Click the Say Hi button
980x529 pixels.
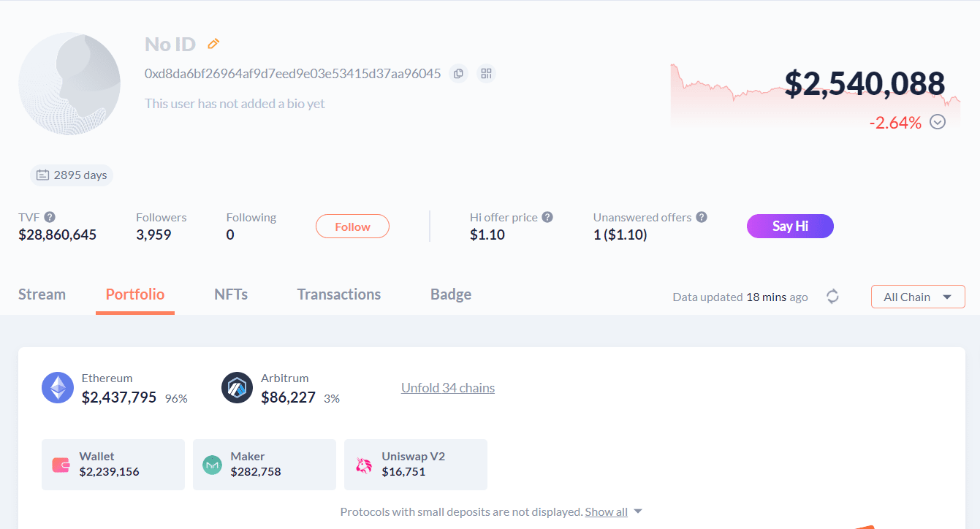tap(790, 227)
